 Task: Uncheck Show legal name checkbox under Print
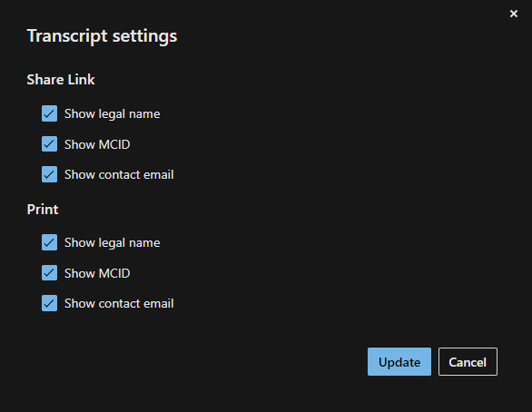point(49,242)
